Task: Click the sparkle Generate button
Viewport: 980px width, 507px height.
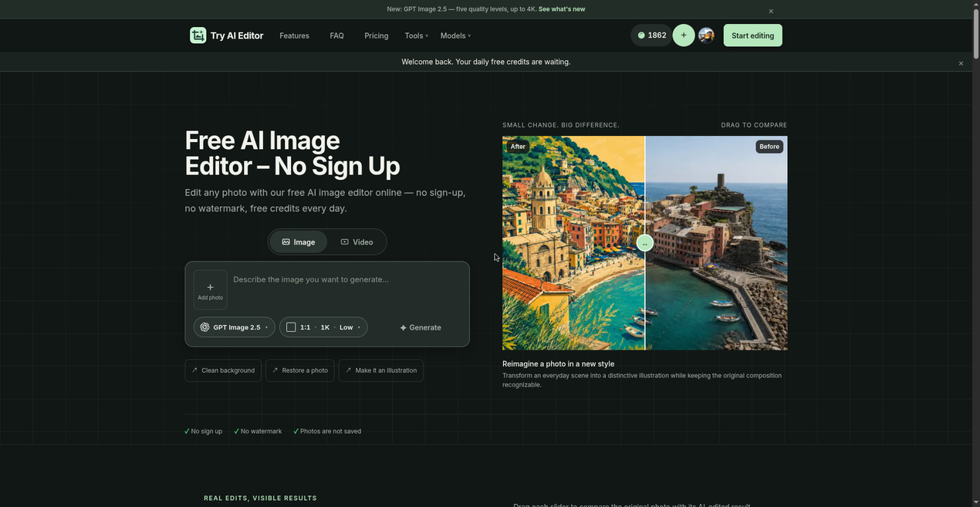Action: [421, 327]
